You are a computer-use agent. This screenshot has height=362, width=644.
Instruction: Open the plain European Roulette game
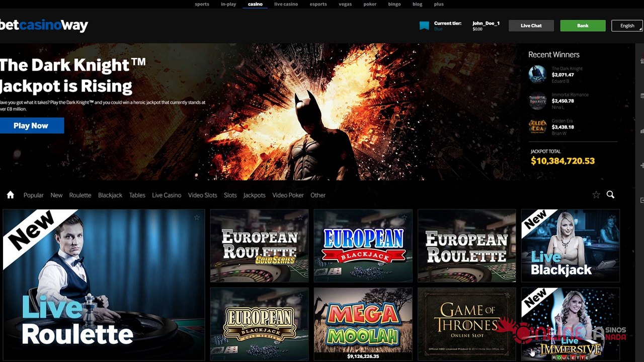pos(466,246)
